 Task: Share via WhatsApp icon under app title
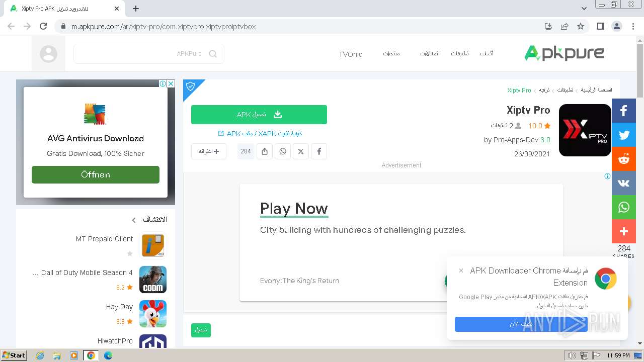(x=283, y=151)
